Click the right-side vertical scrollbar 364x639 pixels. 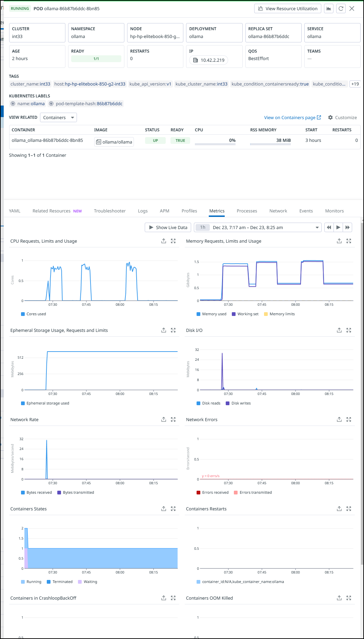click(362, 394)
